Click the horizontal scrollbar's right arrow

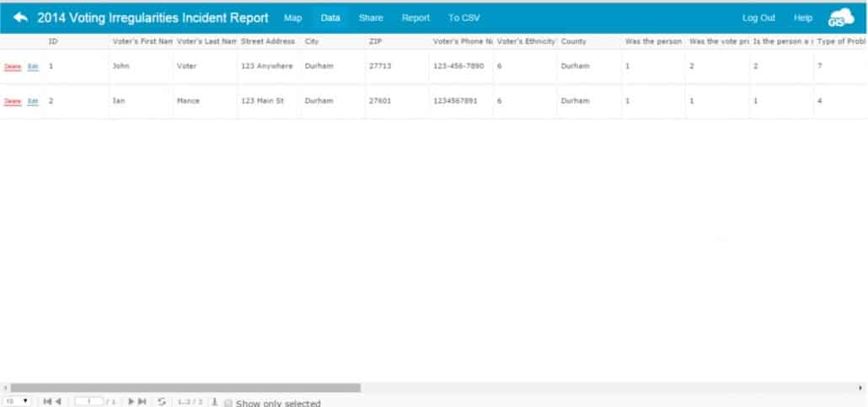[861, 388]
